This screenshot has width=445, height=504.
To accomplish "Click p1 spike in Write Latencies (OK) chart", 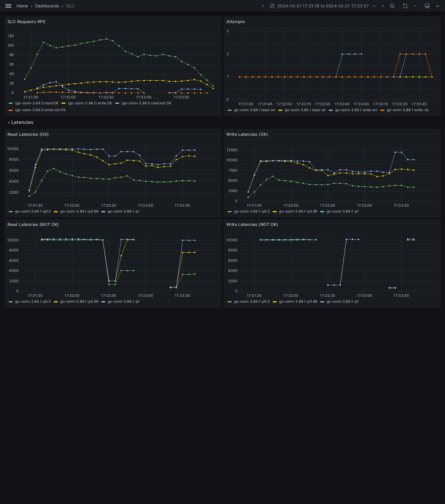I will 398,152.
